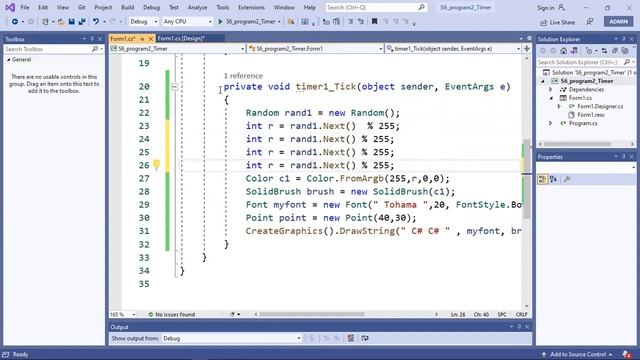Click the Undo arrow icon
Viewport: 640px width, 360px height.
point(96,22)
